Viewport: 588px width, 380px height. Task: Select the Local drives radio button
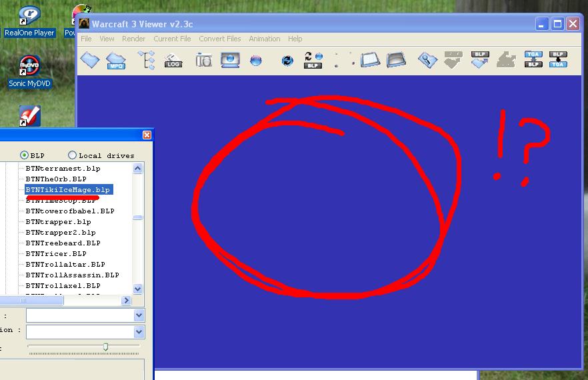click(72, 155)
